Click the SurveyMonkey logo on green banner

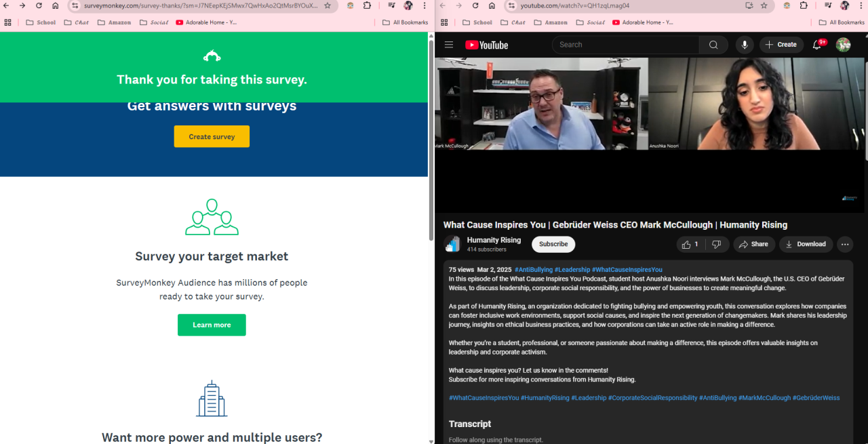(x=212, y=56)
